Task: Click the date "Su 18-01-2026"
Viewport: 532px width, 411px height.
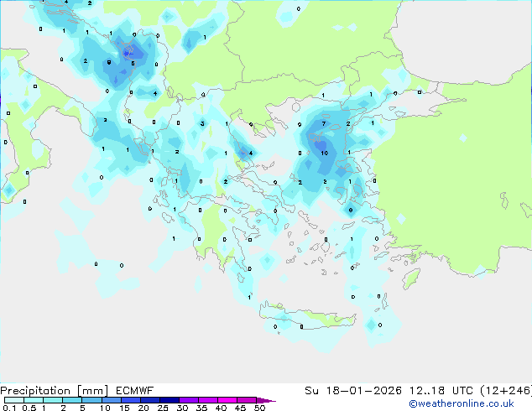Action: click(x=353, y=391)
